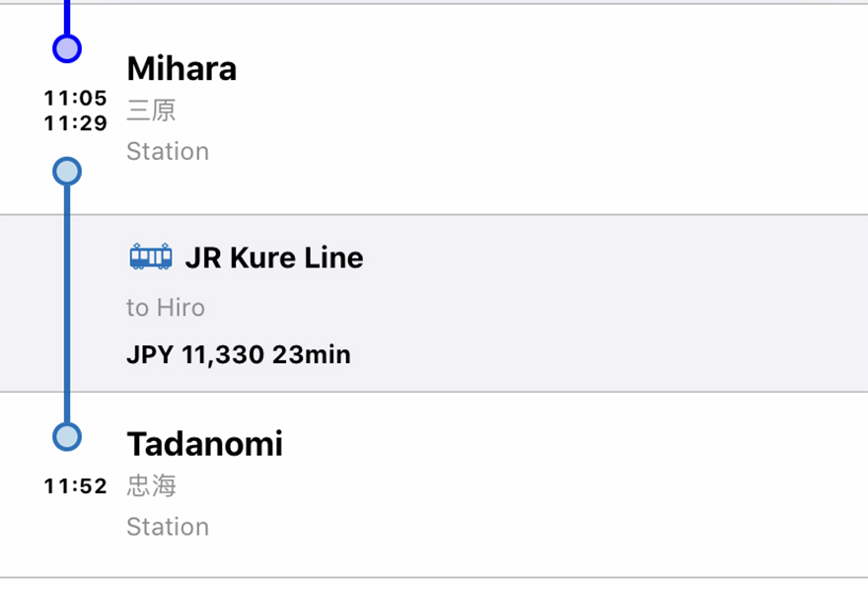Open the Mihara station name
Screen dimensions: 868x589
click(x=181, y=69)
